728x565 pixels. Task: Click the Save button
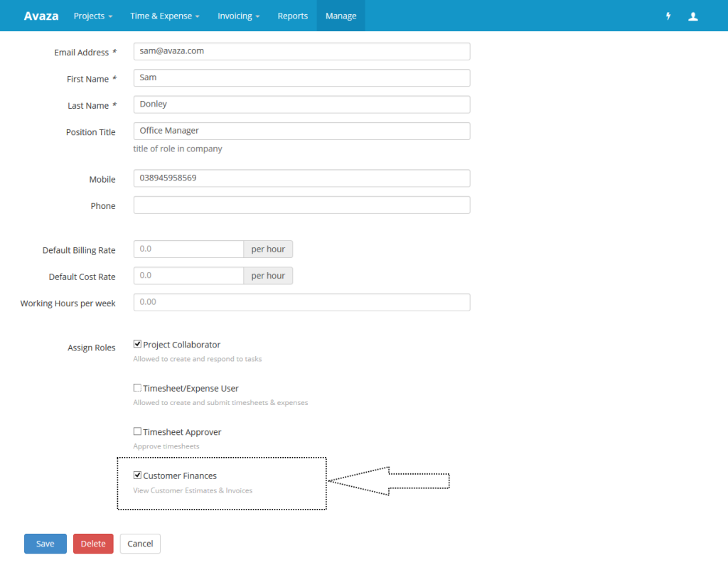[45, 543]
